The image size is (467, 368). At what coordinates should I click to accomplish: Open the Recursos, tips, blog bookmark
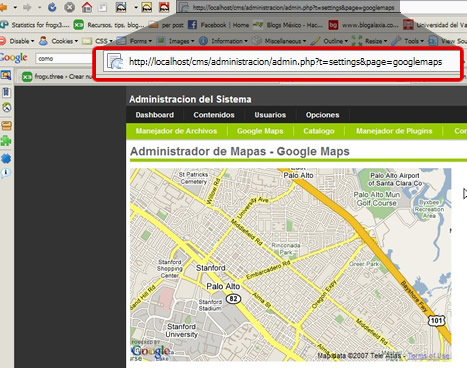coord(109,25)
